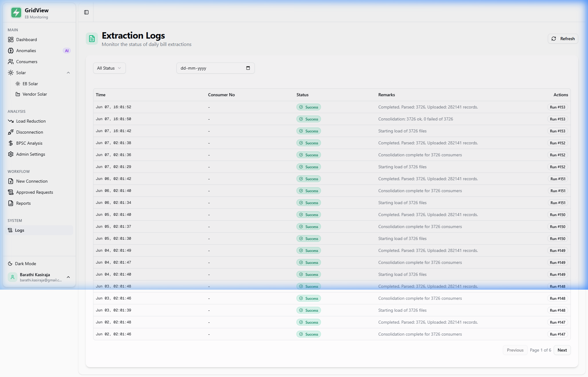Click the Dashboard grid icon
The image size is (588, 377).
point(11,40)
